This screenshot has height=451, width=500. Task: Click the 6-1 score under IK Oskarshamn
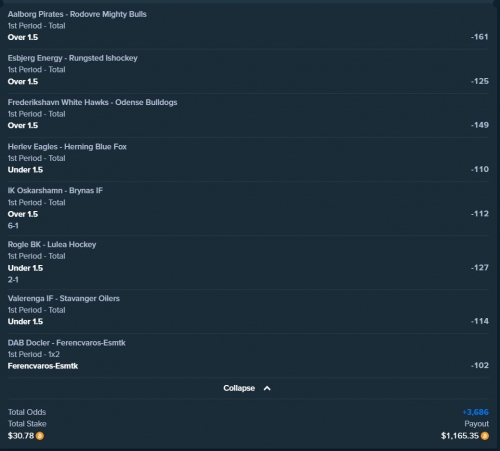coord(13,226)
